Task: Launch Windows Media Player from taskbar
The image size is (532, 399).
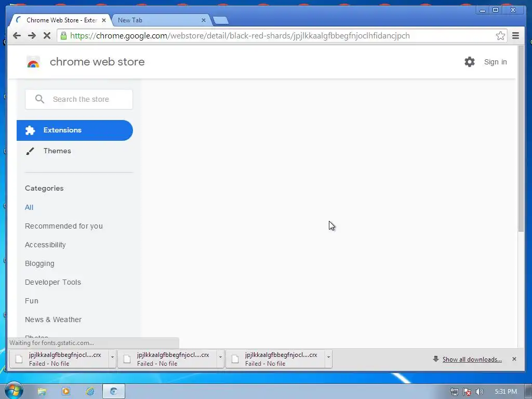Action: tap(66, 392)
